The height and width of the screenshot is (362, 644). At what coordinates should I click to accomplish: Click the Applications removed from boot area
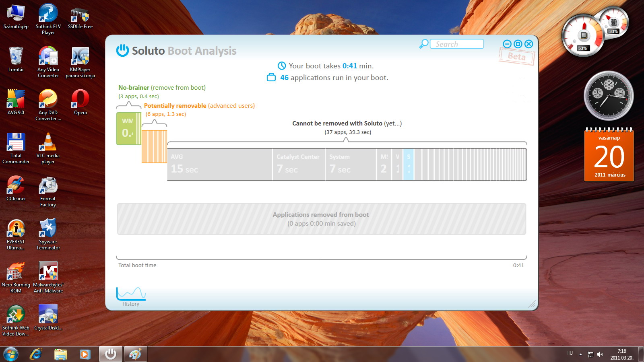[321, 219]
